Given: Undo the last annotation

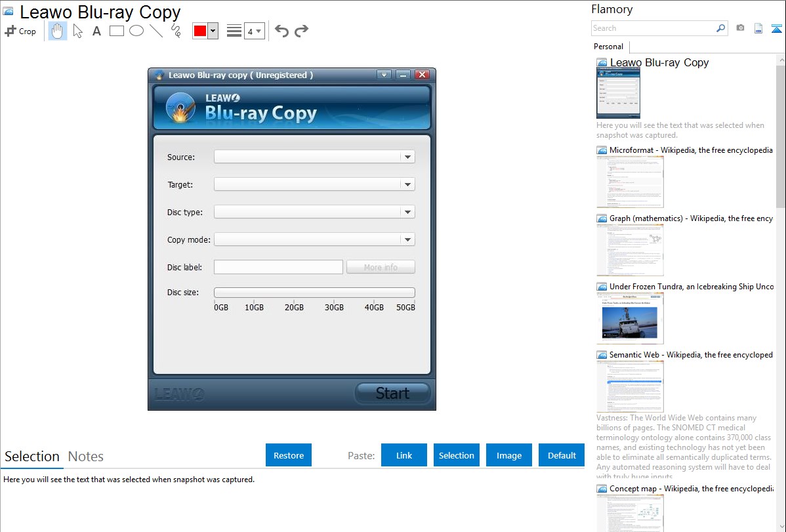Looking at the screenshot, I should 281,31.
